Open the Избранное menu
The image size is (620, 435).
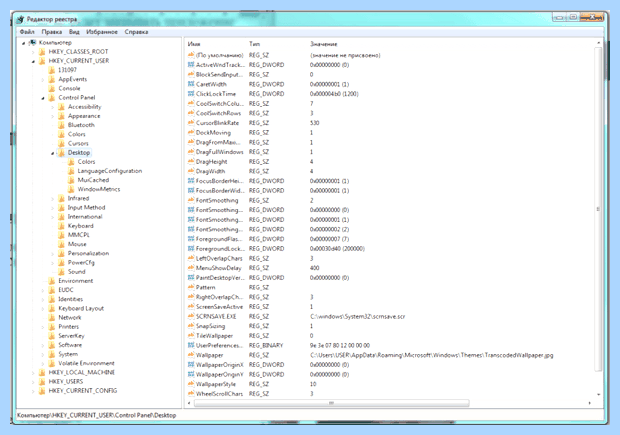(102, 32)
